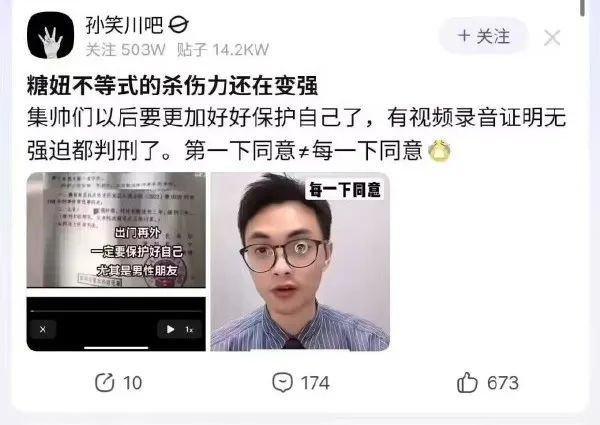Click the badge icon beside 孙笑川吧 name
Viewport: 600px width, 425px height.
tap(178, 26)
